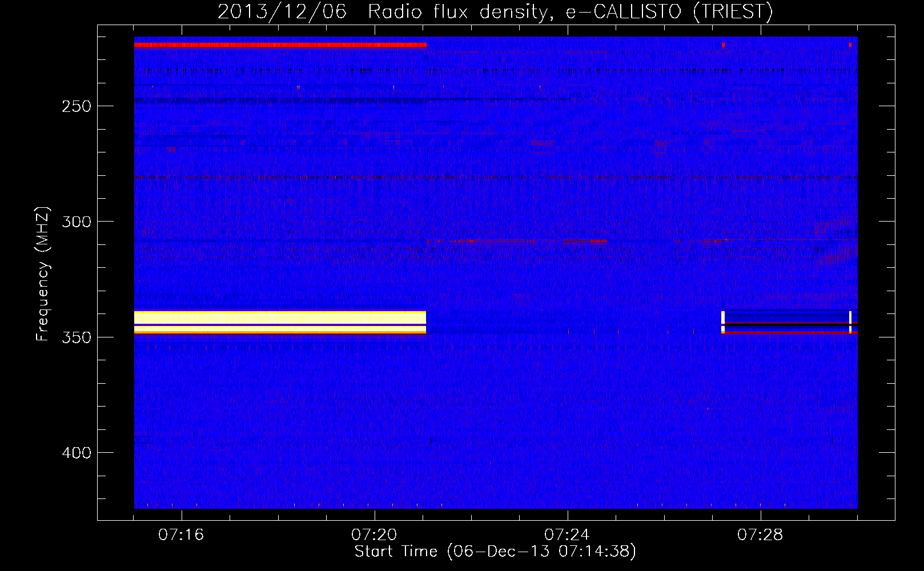Image resolution: width=924 pixels, height=571 pixels.
Task: Click the 07:16 time tick label
Action: pos(181,535)
